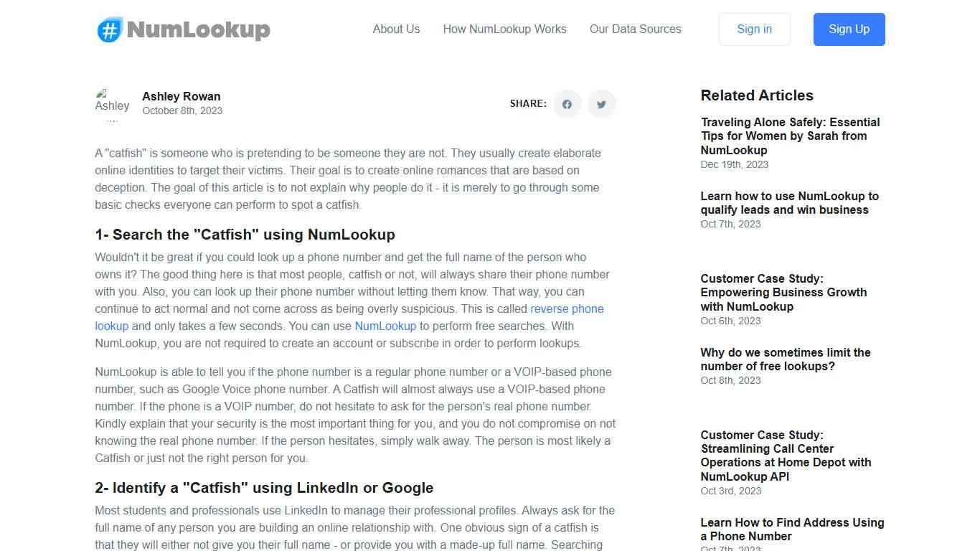Open Our Data Sources page
980x551 pixels.
635,29
